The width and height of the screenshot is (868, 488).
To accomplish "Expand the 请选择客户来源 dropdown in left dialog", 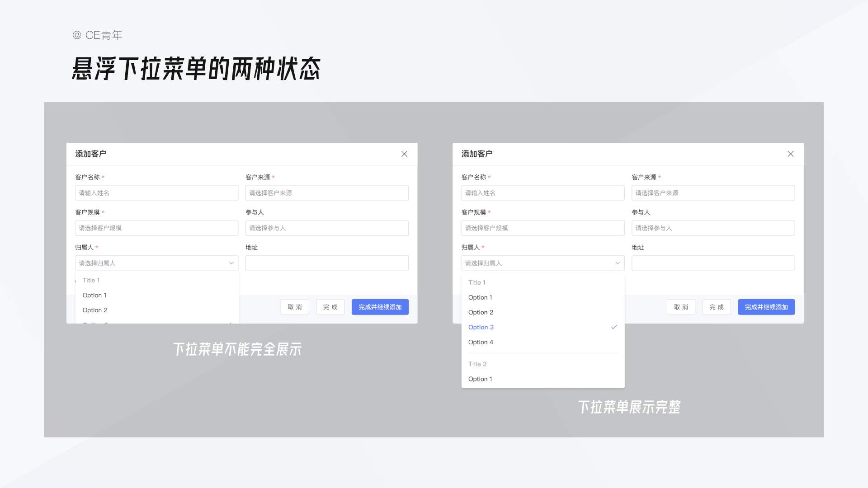I will tap(326, 193).
